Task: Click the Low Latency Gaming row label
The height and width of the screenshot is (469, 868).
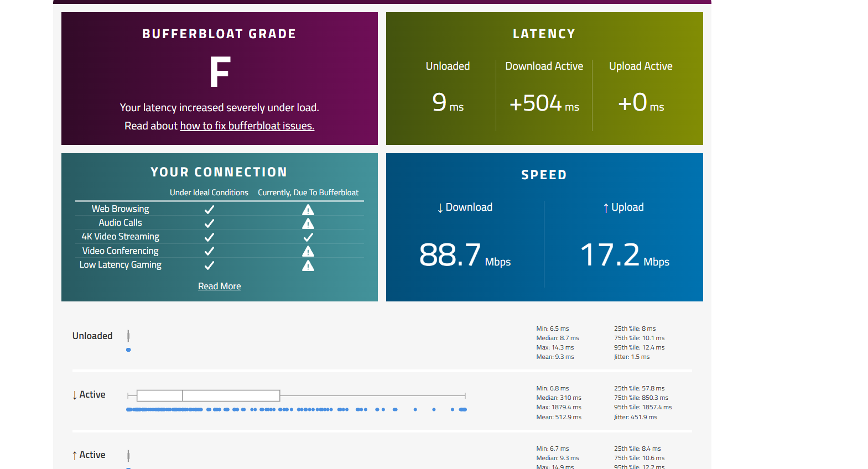Action: click(x=121, y=264)
